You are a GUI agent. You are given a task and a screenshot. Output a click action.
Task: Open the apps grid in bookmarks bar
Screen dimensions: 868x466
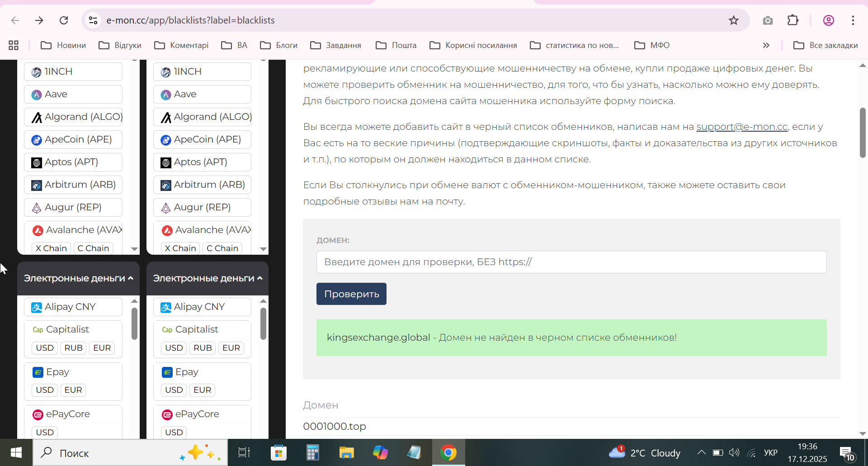(14, 45)
